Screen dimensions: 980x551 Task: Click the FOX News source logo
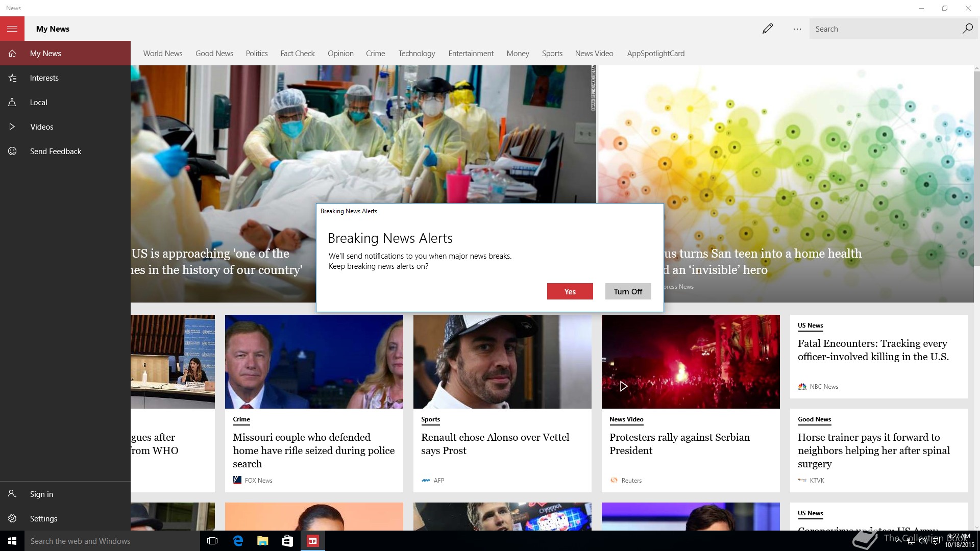237,480
